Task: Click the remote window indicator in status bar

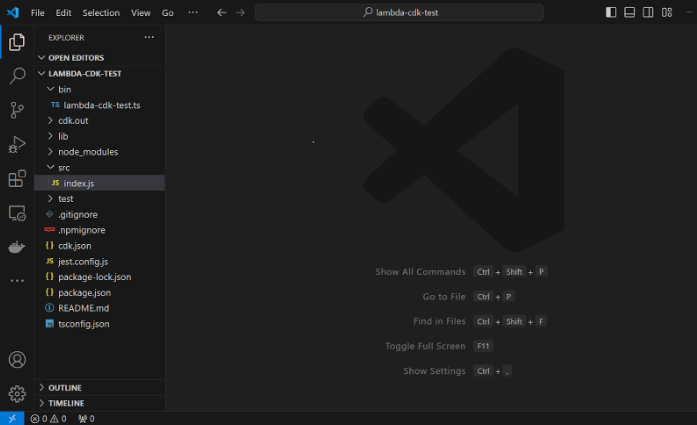Action: click(12, 418)
